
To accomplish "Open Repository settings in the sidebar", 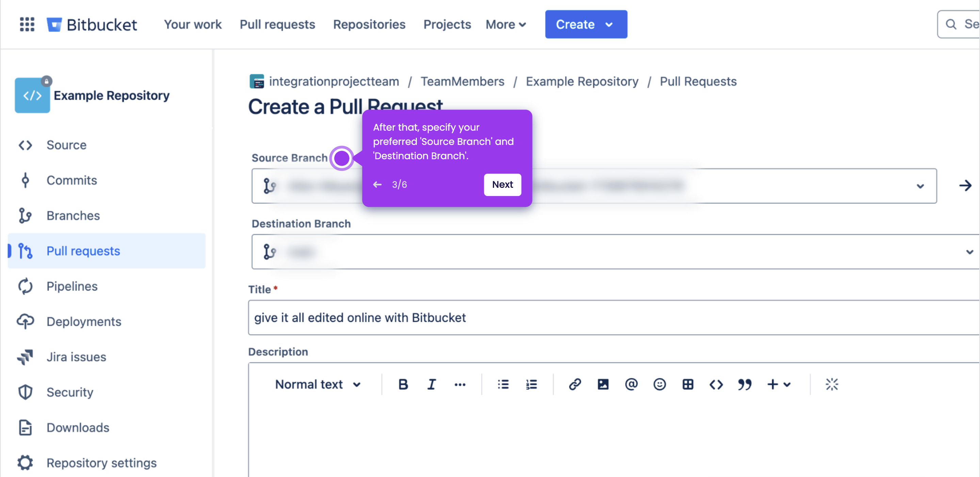I will [107, 463].
